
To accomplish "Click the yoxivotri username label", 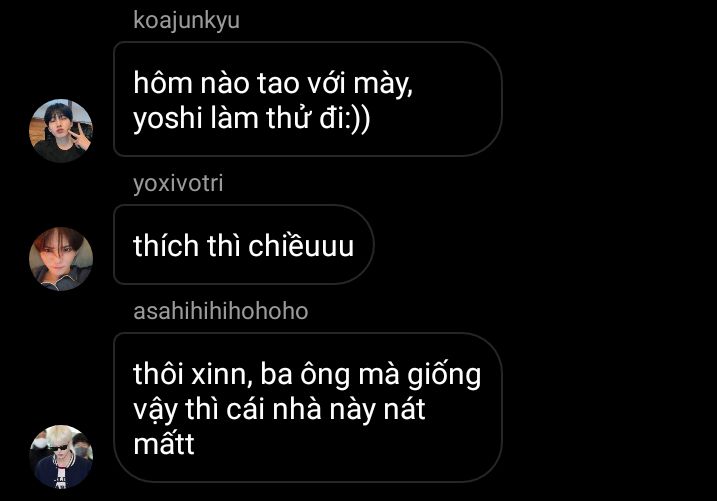I will tap(178, 183).
